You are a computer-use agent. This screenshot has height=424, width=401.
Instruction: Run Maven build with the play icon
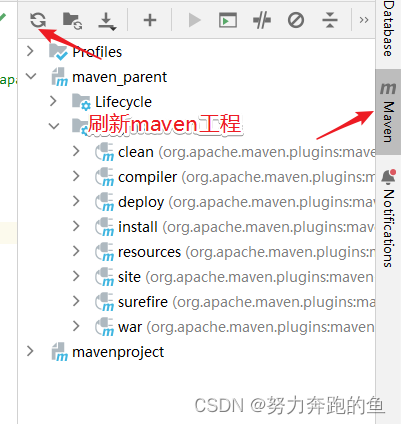pos(195,20)
